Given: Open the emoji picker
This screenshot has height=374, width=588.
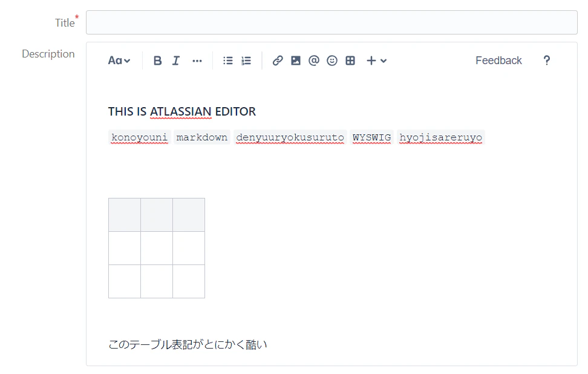Looking at the screenshot, I should (332, 61).
